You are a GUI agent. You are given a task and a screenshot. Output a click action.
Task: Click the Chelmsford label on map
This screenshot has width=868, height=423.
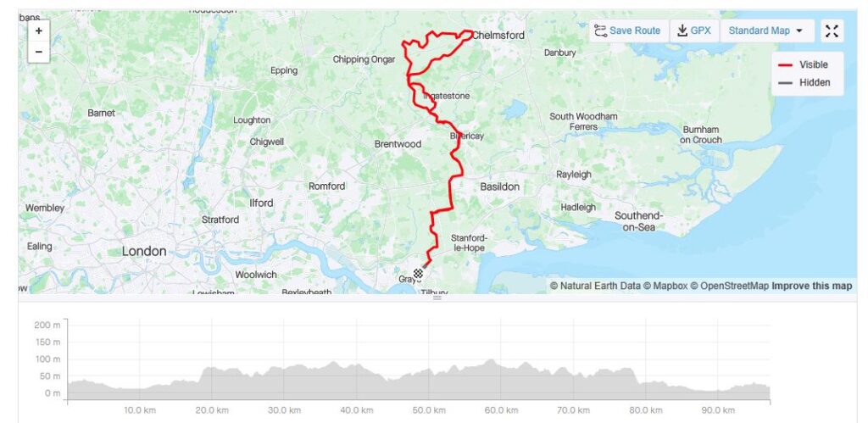[x=498, y=35]
